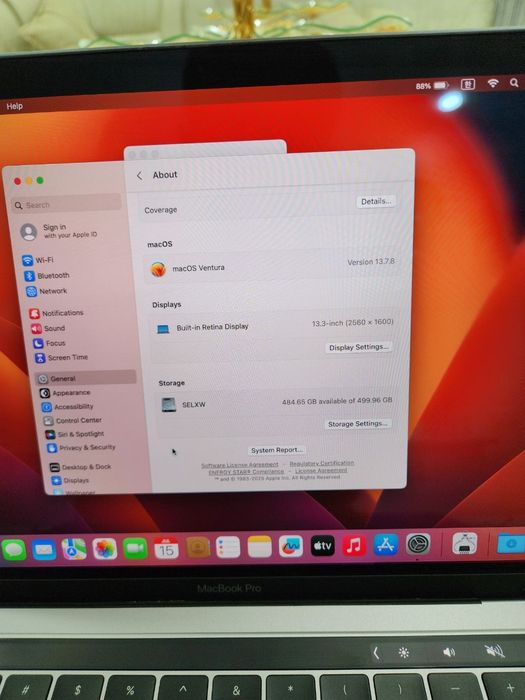Open Contacts from the Dock
The height and width of the screenshot is (700, 525).
(197, 547)
